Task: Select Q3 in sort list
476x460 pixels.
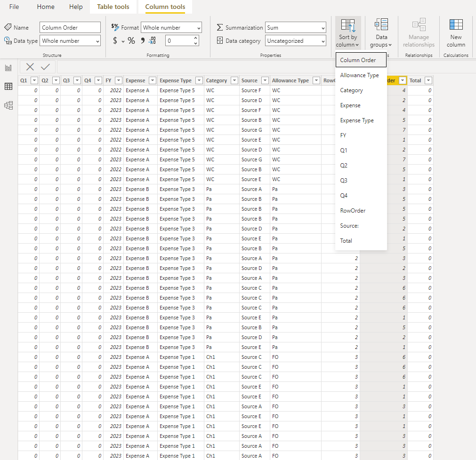Action: click(x=361, y=181)
